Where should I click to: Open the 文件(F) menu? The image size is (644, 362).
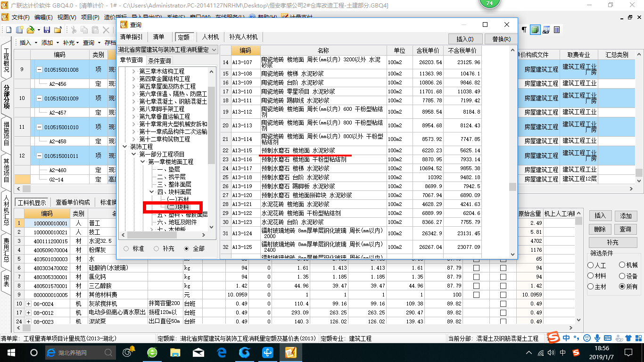coord(21,17)
